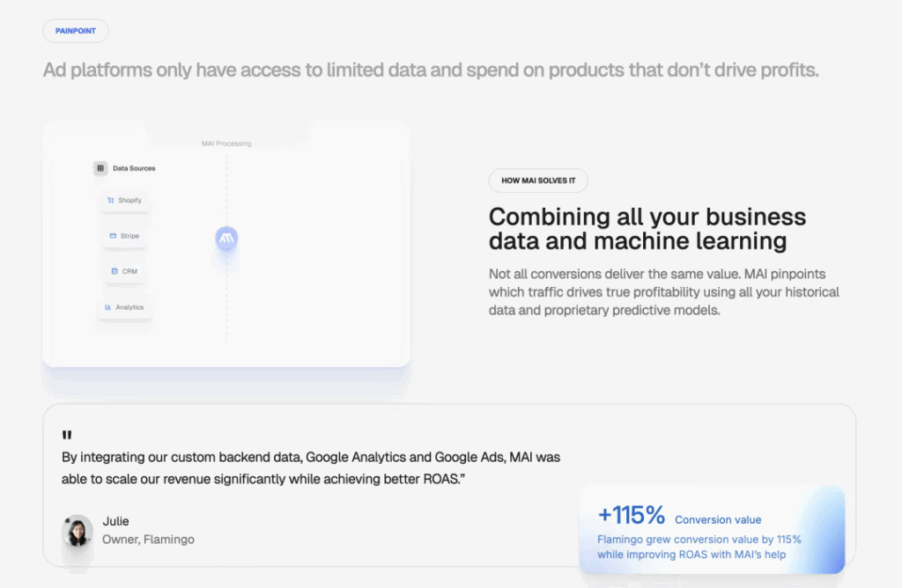This screenshot has width=902, height=588.
Task: Click the Shopify cart icon
Action: coord(111,201)
